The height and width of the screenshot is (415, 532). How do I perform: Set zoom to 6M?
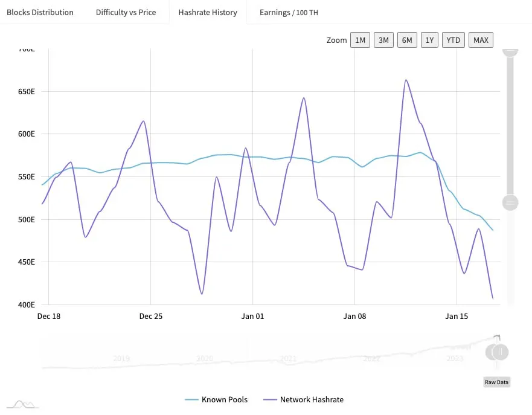coord(407,40)
